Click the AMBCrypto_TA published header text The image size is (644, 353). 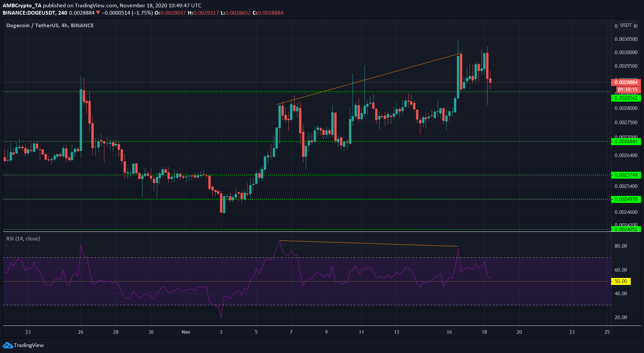coord(102,6)
